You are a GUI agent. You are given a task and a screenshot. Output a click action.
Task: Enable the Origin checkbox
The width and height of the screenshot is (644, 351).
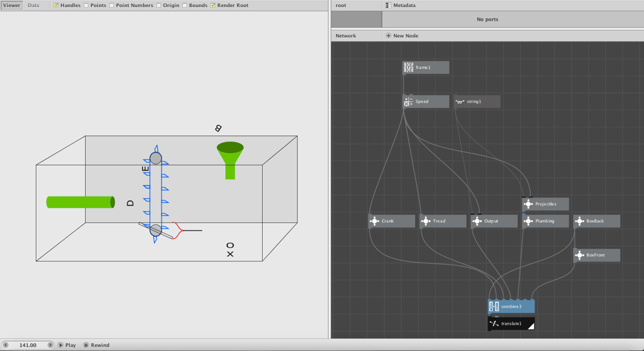click(x=158, y=5)
